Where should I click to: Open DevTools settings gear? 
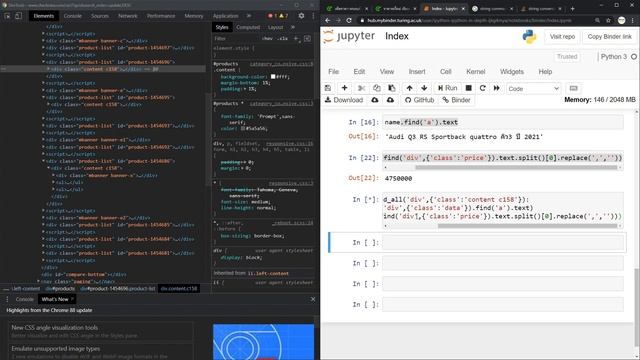pos(301,16)
